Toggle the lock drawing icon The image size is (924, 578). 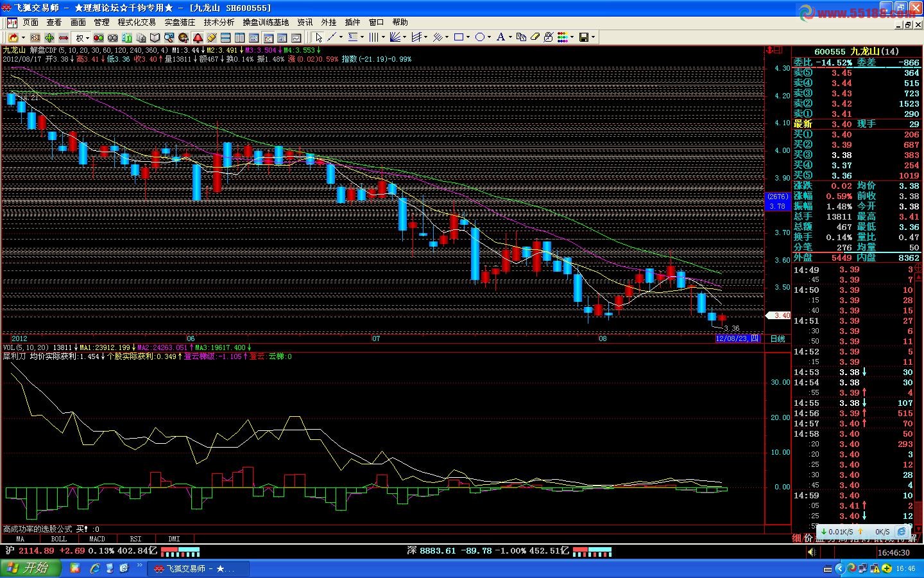[x=548, y=38]
